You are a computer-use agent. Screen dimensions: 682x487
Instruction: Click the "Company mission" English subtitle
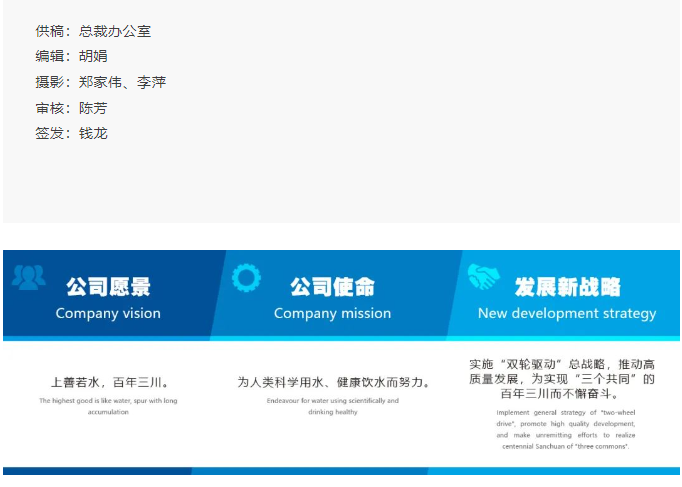tap(332, 313)
